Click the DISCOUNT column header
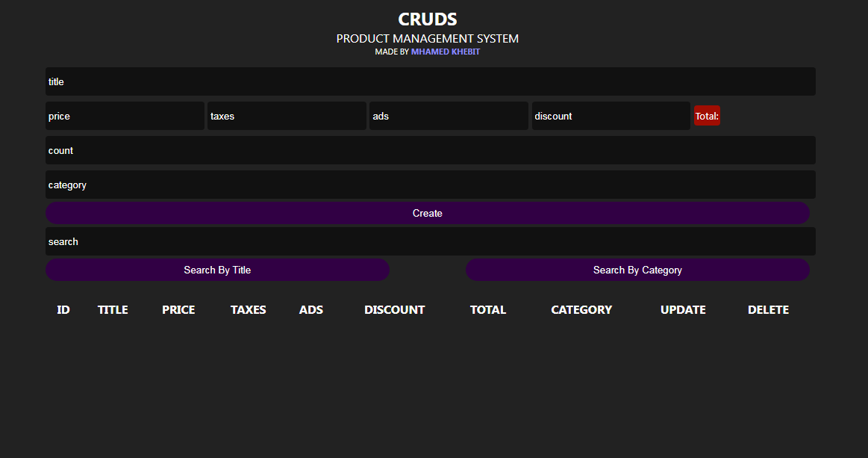868x458 pixels. click(x=394, y=310)
